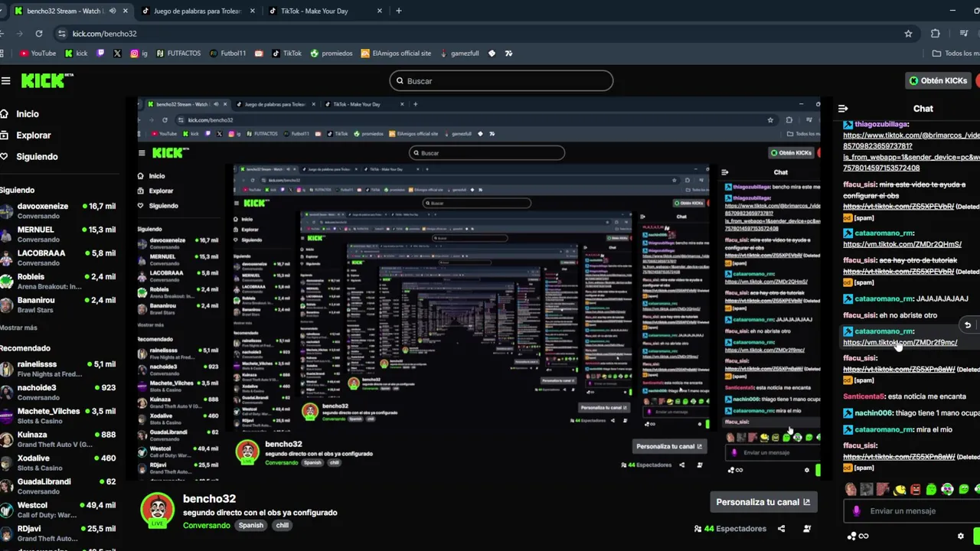Expand the list with Mostrar más
This screenshot has height=551, width=980.
click(x=18, y=328)
